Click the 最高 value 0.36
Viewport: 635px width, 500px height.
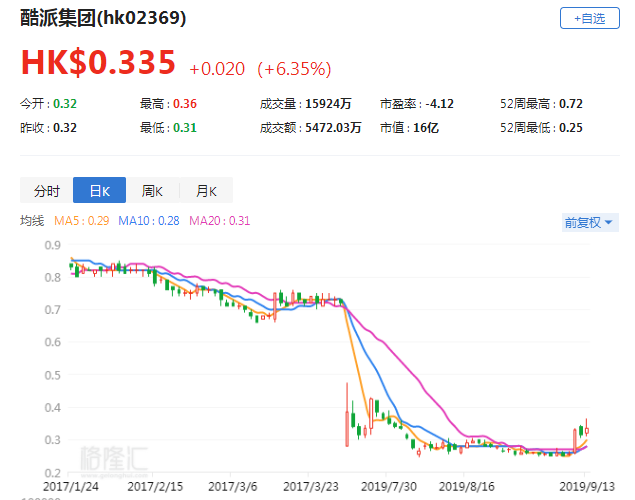(185, 104)
